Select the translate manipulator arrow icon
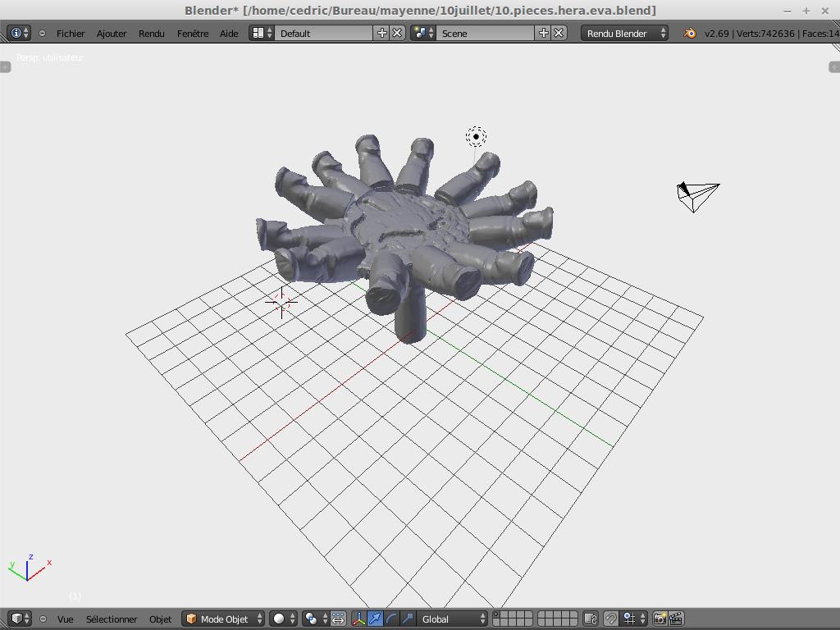840x630 pixels. coord(375,619)
